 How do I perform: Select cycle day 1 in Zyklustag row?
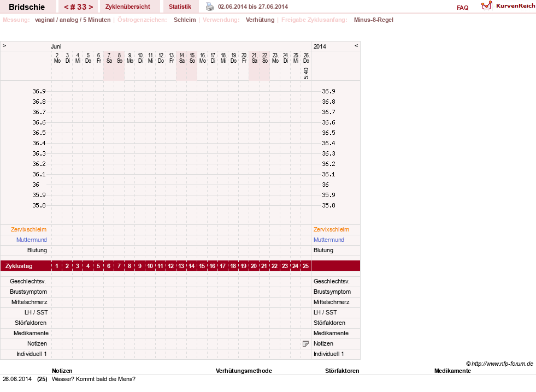(x=57, y=266)
